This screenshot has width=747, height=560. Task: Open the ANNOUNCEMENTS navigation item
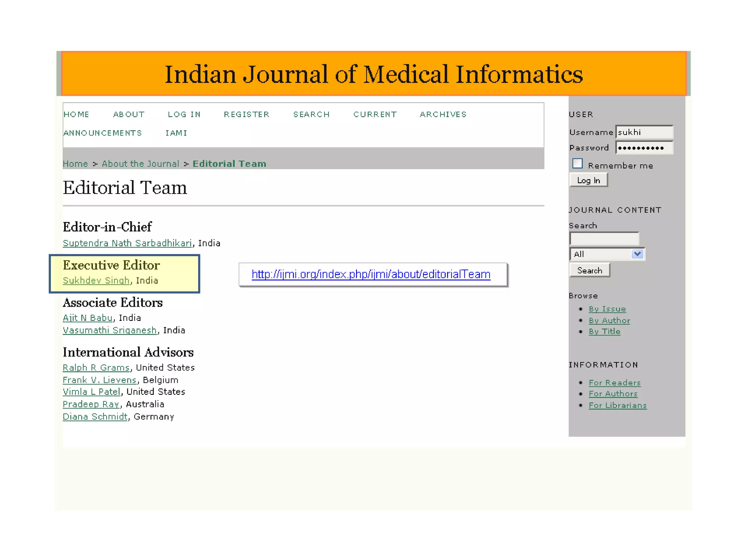pos(102,133)
